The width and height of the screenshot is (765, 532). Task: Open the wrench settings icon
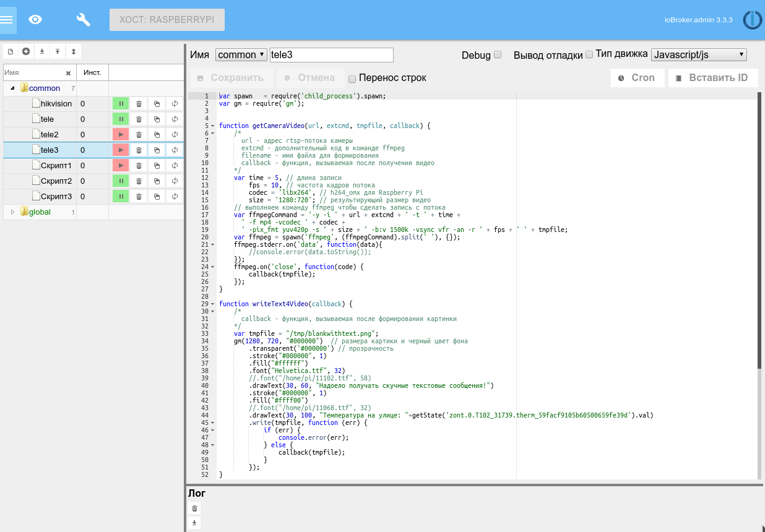[83, 19]
